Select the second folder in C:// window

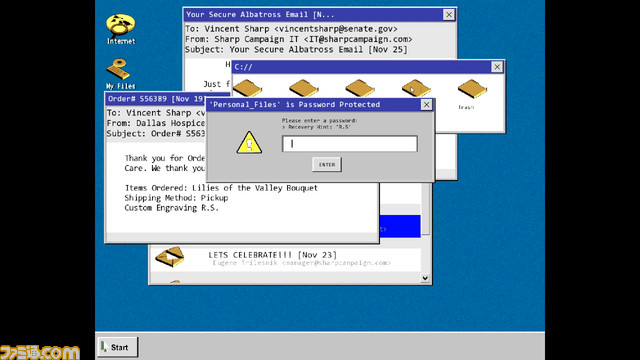(x=304, y=88)
